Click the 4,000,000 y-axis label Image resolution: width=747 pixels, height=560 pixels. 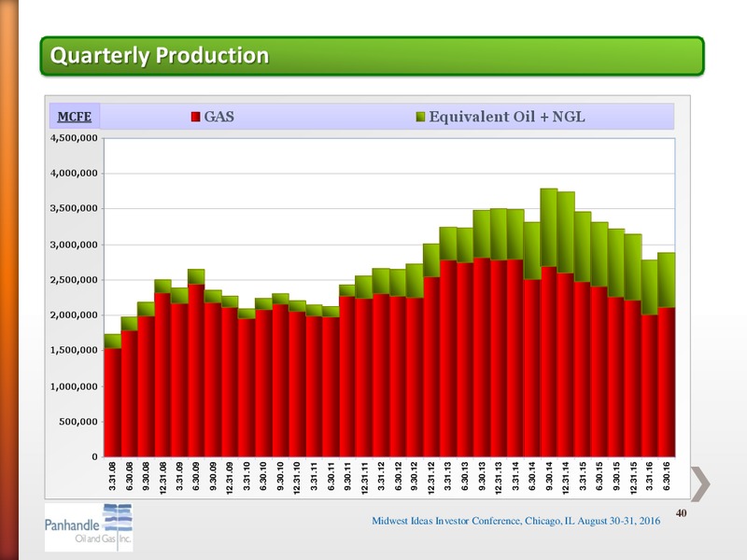click(x=74, y=174)
